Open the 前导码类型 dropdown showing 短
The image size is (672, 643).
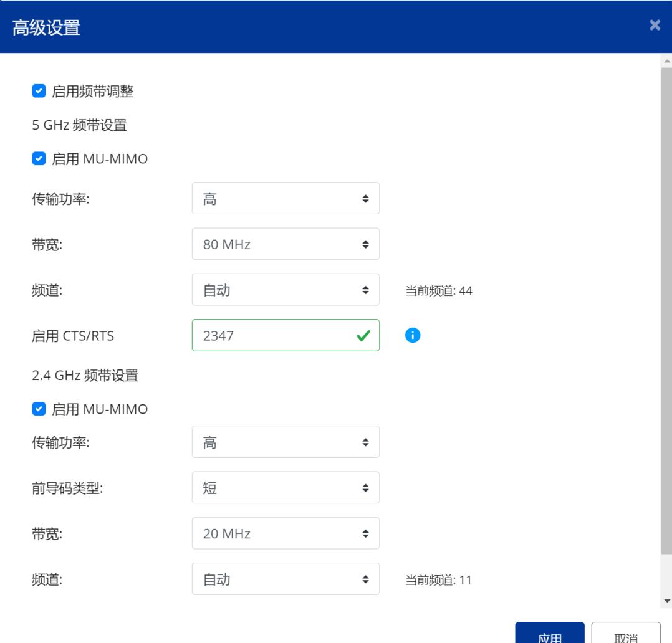pyautogui.click(x=286, y=487)
